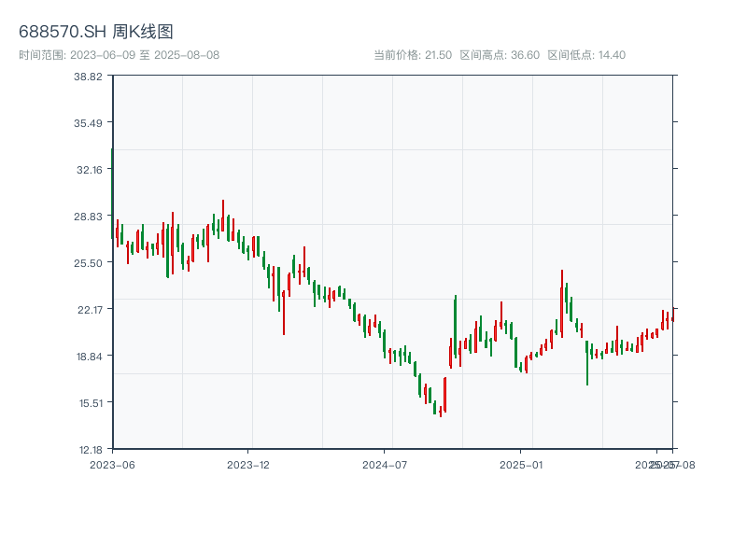Click the 2024-07 x-axis date label
Screen dimensions: 747x560
pyautogui.click(x=386, y=464)
